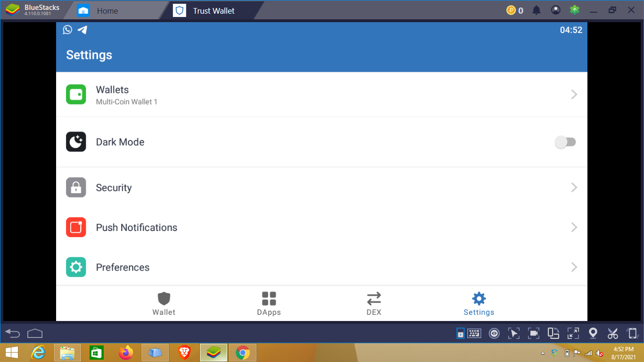
Task: Click the Android status bar time 04:52
Action: [571, 30]
